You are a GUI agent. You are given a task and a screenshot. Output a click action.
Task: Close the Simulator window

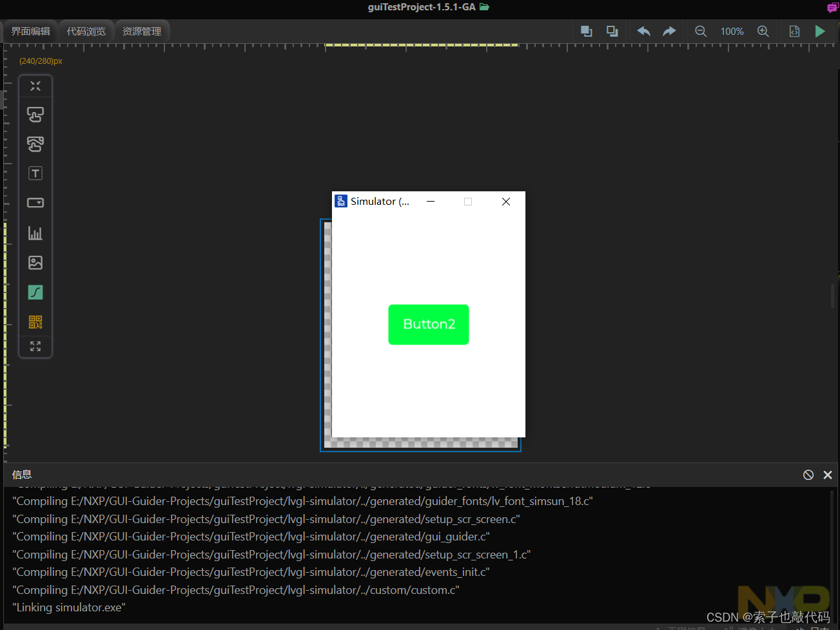click(x=506, y=202)
